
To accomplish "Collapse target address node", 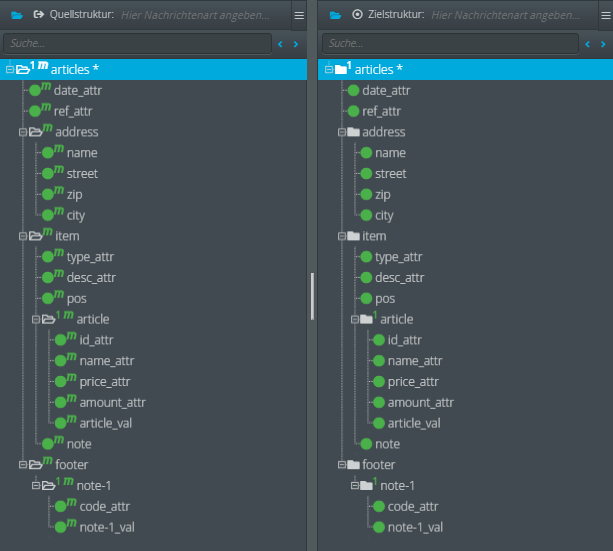I will [342, 132].
